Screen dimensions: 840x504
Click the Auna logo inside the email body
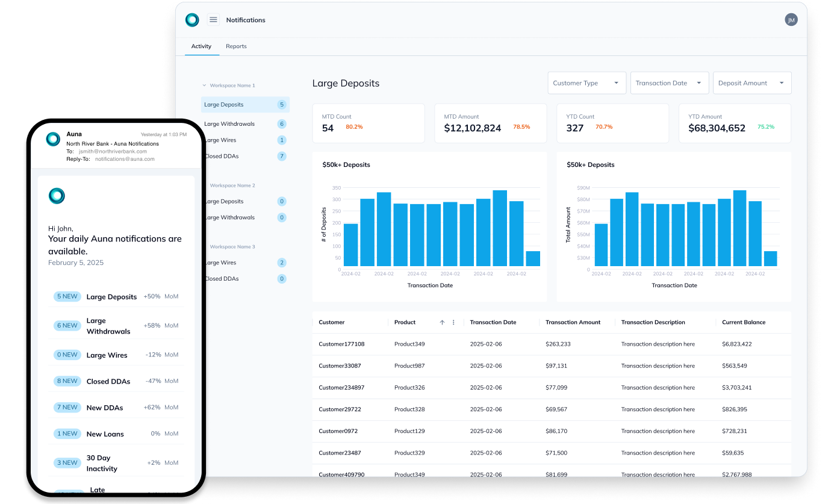pos(57,196)
